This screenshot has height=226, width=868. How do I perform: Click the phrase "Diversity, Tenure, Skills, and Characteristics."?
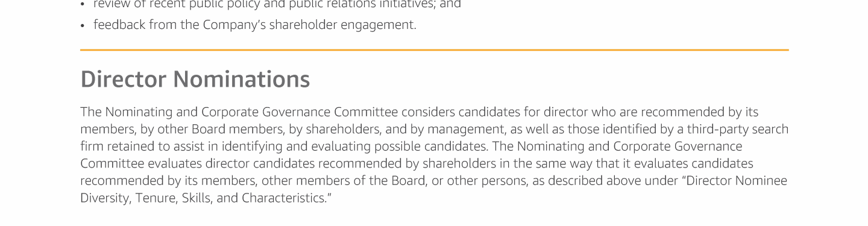[x=206, y=198]
